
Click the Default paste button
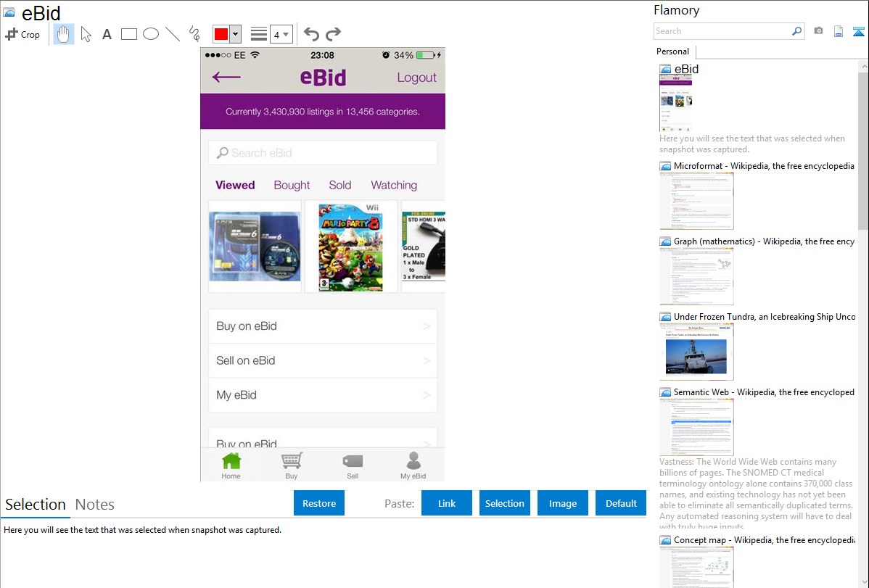pos(621,503)
